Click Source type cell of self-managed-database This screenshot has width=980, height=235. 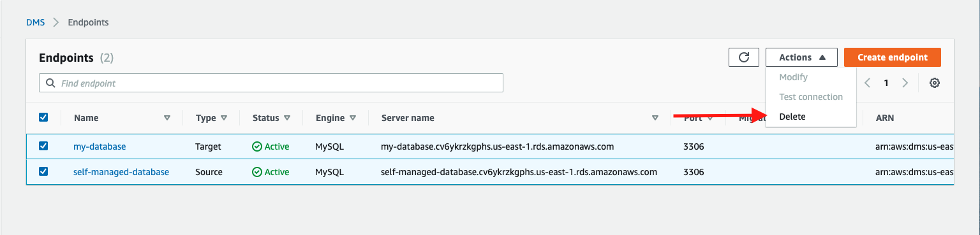209,172
